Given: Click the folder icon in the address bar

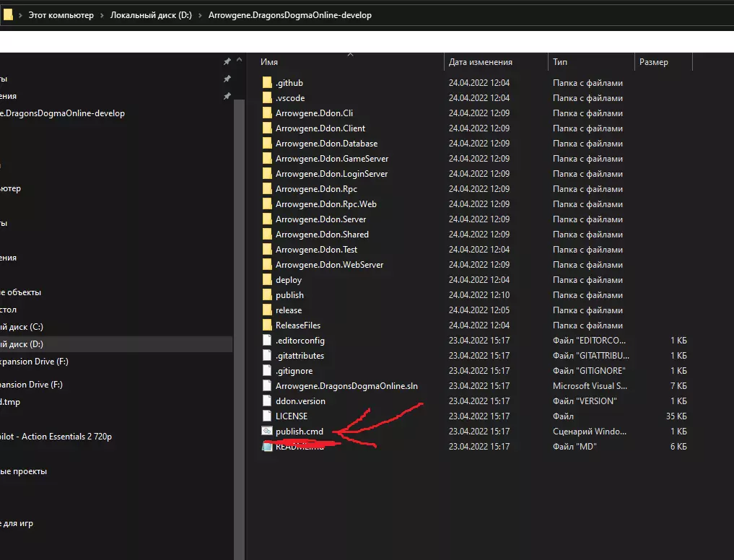Looking at the screenshot, I should point(8,15).
